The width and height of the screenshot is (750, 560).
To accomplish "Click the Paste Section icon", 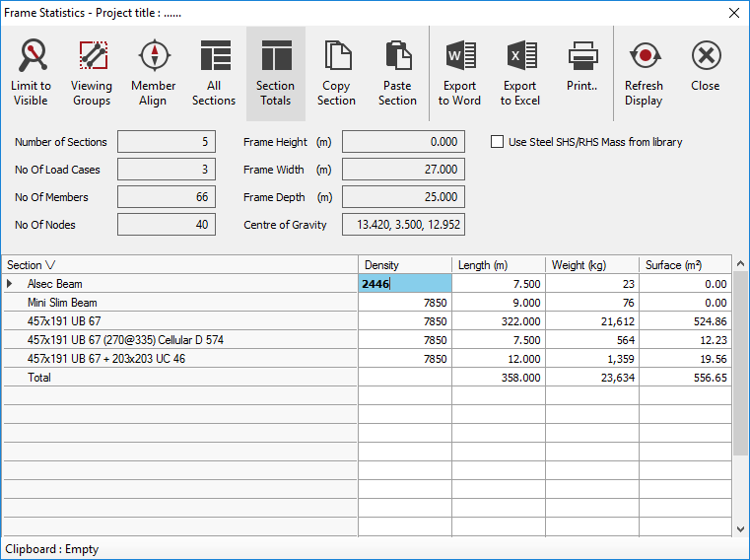I will coord(397,69).
